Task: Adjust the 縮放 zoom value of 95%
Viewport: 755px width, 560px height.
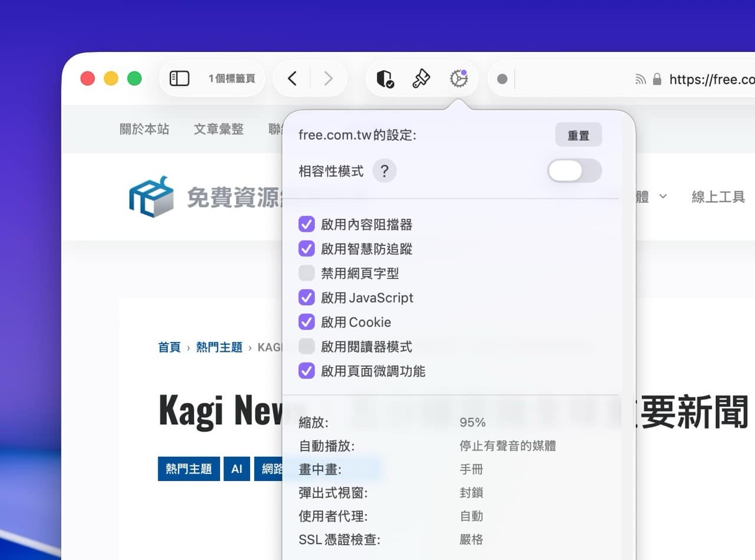Action: point(472,422)
